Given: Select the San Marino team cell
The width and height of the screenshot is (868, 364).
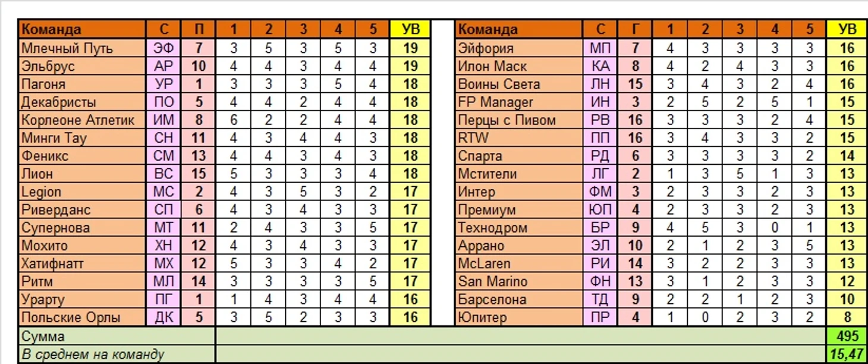Looking at the screenshot, I should pyautogui.click(x=519, y=281).
